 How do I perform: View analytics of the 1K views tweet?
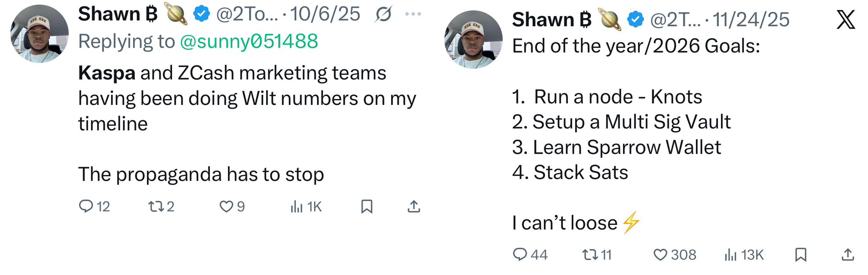pyautogui.click(x=297, y=207)
